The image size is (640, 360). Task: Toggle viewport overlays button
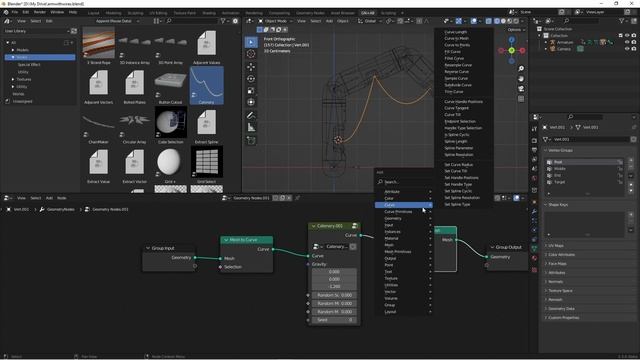click(474, 21)
